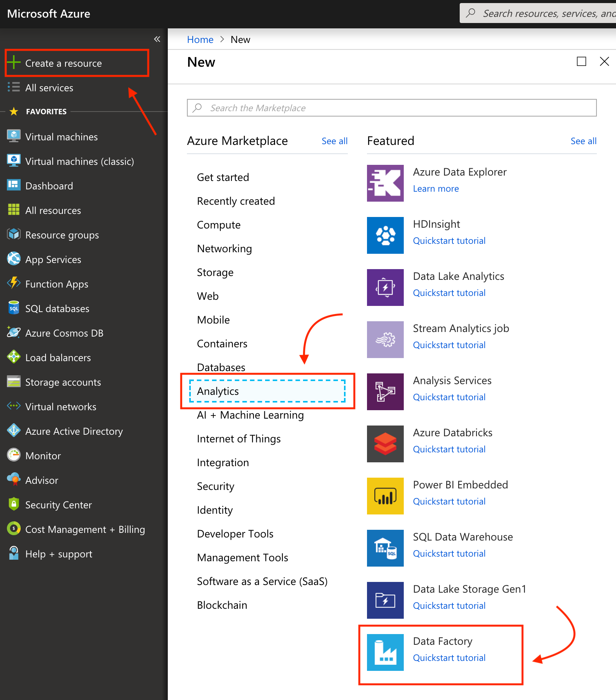
Task: Click Power BI Embedded tile icon
Action: [385, 496]
